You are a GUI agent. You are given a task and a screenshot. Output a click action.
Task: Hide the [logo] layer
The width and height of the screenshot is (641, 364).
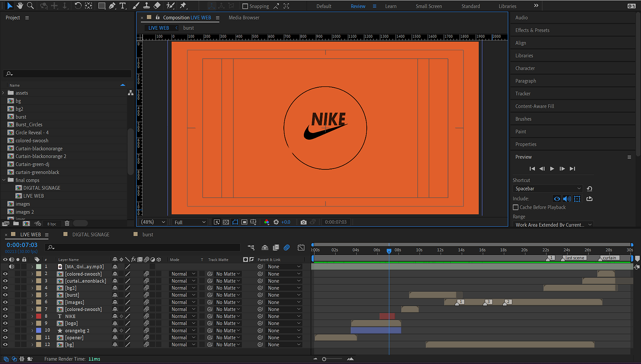[5, 323]
